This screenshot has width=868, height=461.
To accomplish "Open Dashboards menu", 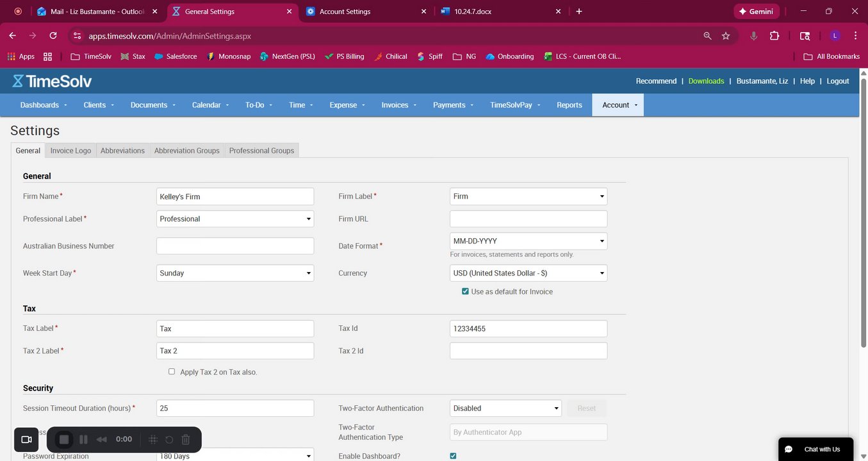I will pyautogui.click(x=44, y=105).
